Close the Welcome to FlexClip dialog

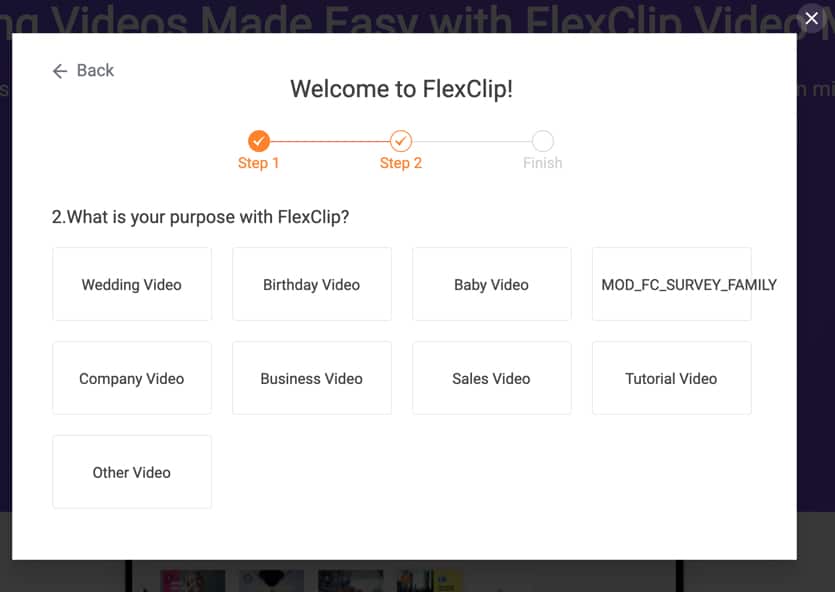[811, 18]
